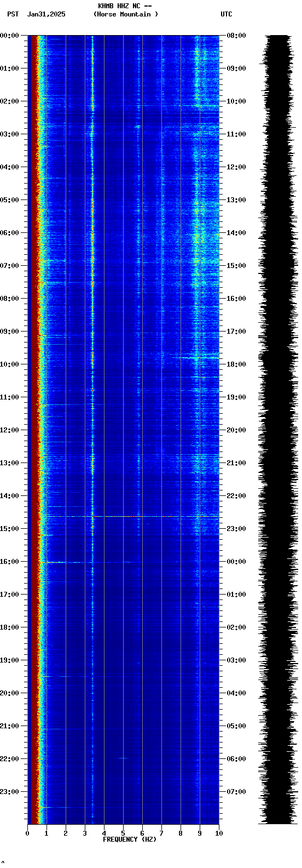Click the 'UTC' timezone label
The width and height of the screenshot is (302, 868).
pos(226,14)
